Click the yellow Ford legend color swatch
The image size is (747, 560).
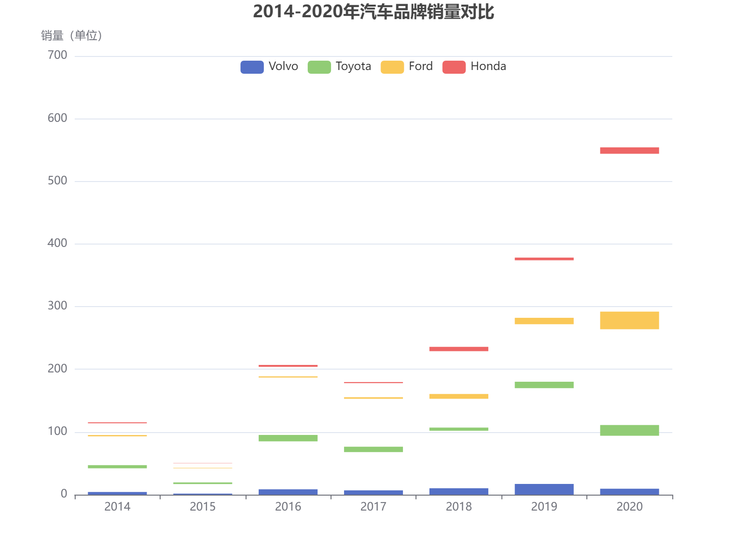click(x=392, y=66)
